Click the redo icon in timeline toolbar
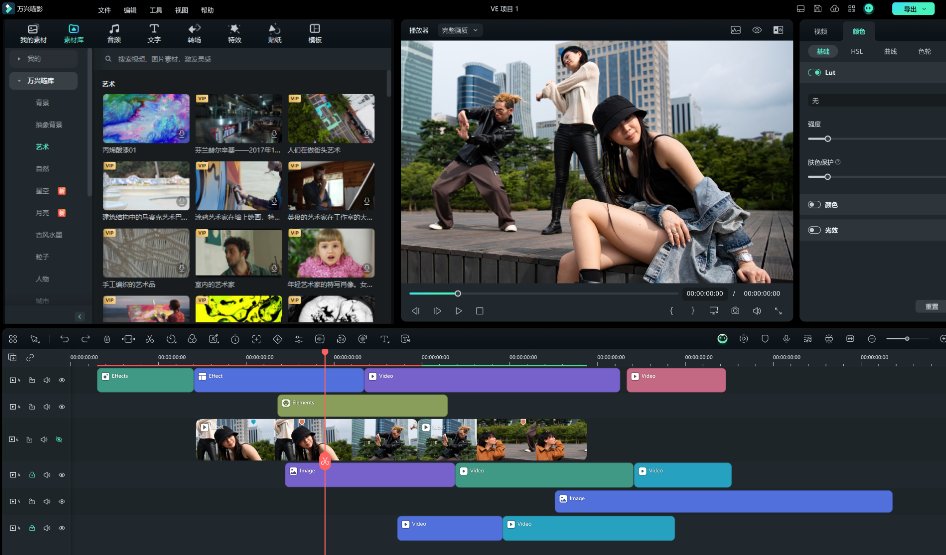This screenshot has width=946, height=555. coord(86,340)
